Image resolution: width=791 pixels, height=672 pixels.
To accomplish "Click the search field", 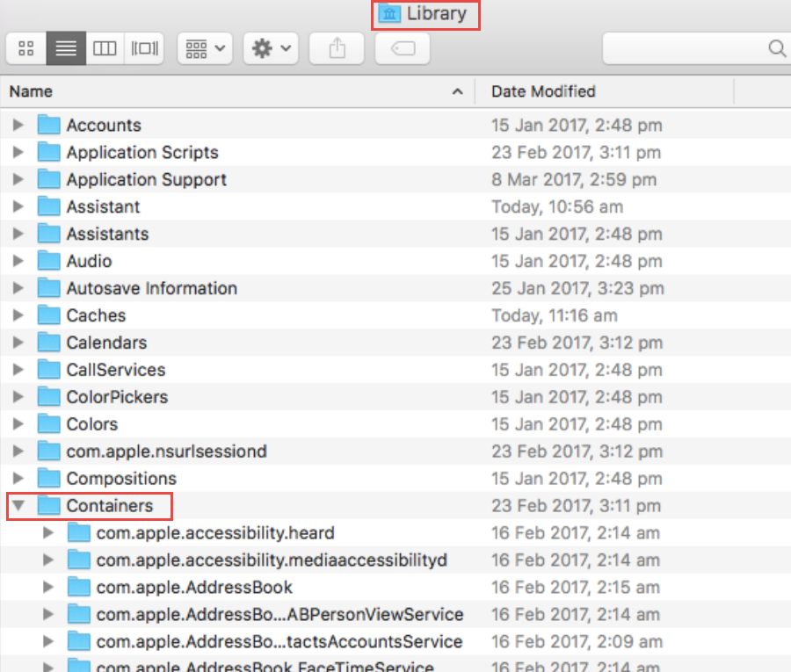I will pos(694,48).
